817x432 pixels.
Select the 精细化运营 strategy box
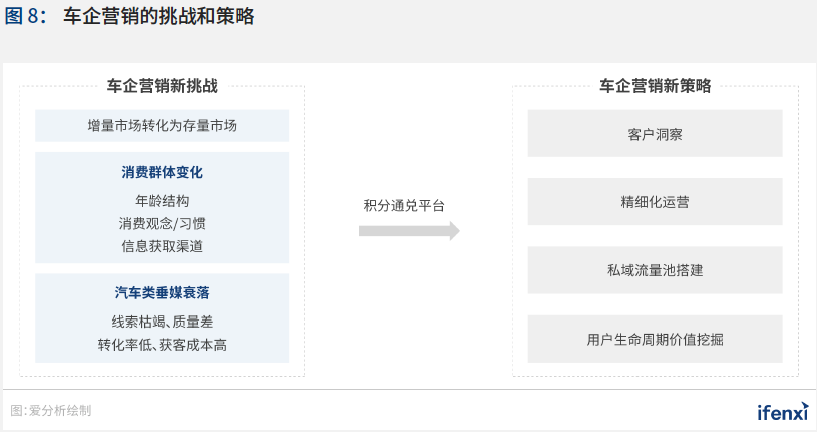tap(655, 202)
